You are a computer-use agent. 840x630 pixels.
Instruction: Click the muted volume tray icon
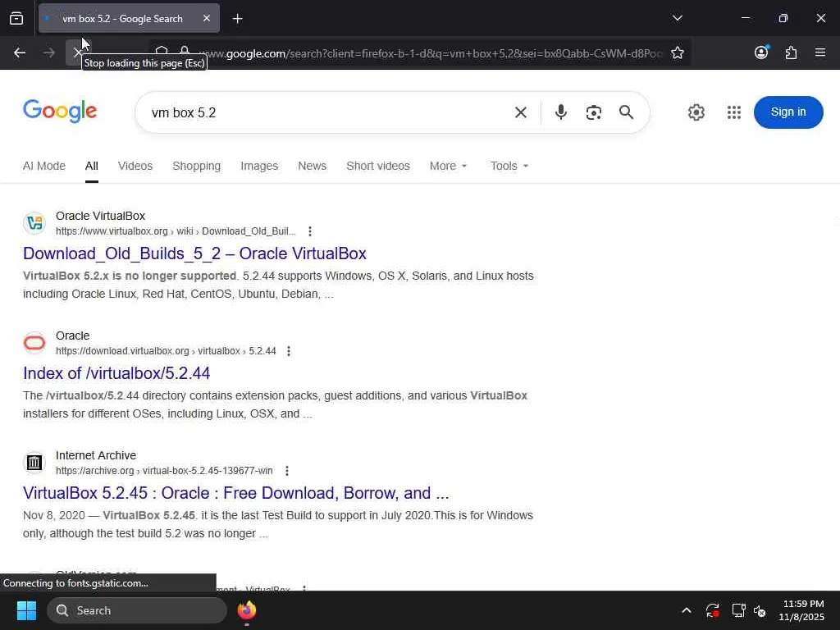pos(760,610)
